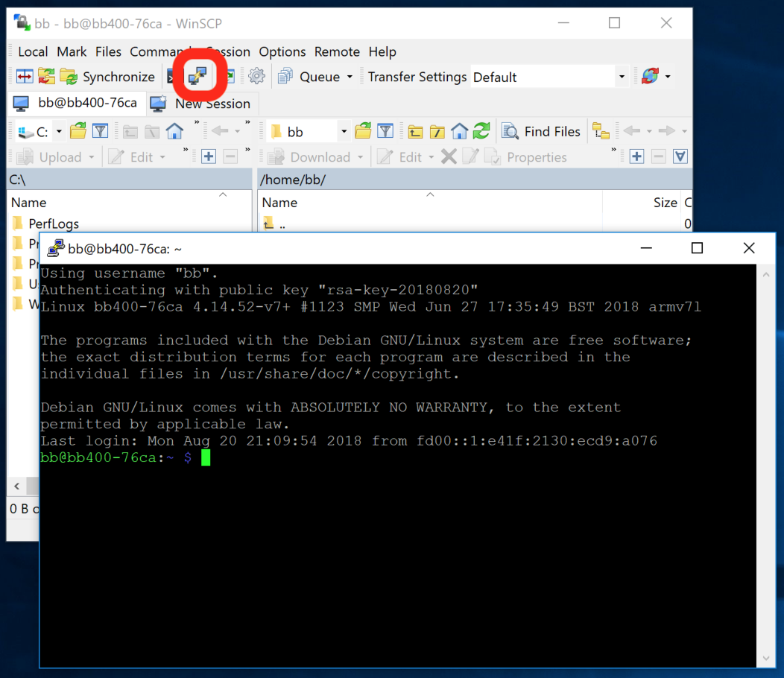Click the Open in PuTTY toolbar icon

[x=198, y=75]
